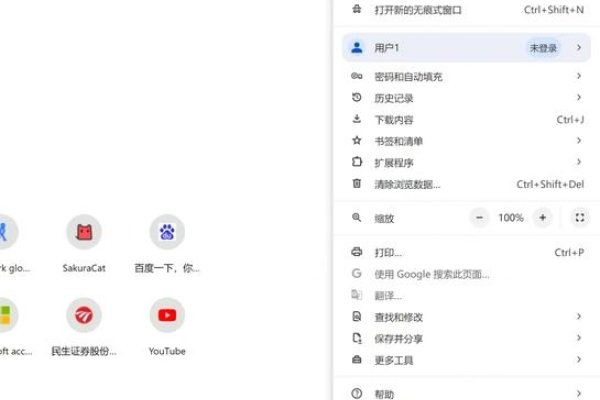
Task: Click the Ctrl+Shift+N shortcut text
Action: [x=554, y=10]
